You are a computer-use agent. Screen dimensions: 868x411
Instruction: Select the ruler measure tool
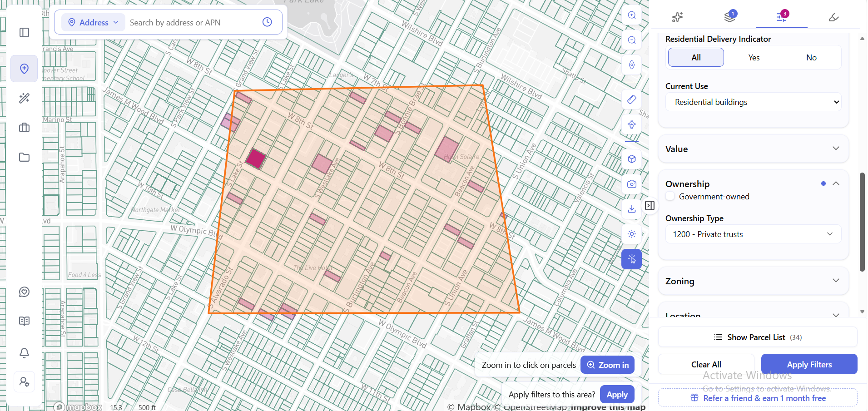[631, 99]
